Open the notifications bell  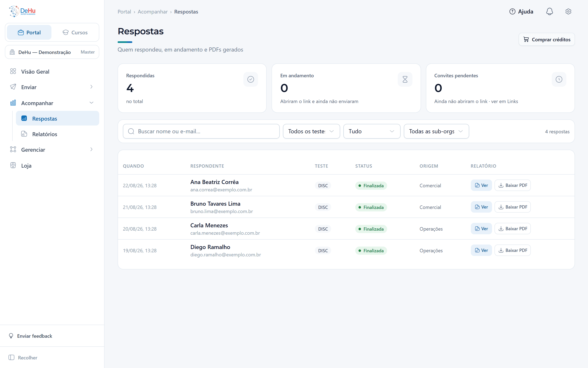pyautogui.click(x=549, y=11)
